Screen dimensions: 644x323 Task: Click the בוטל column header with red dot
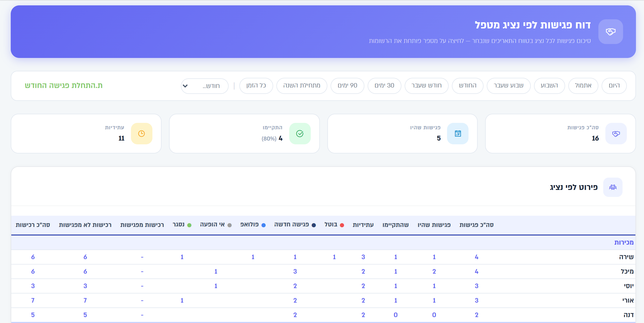pyautogui.click(x=334, y=225)
